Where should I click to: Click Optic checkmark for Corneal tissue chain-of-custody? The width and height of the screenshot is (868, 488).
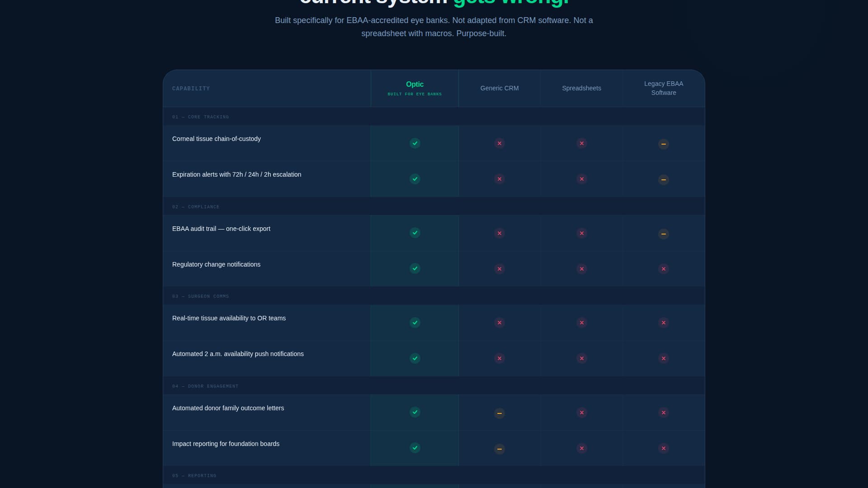[x=415, y=143]
